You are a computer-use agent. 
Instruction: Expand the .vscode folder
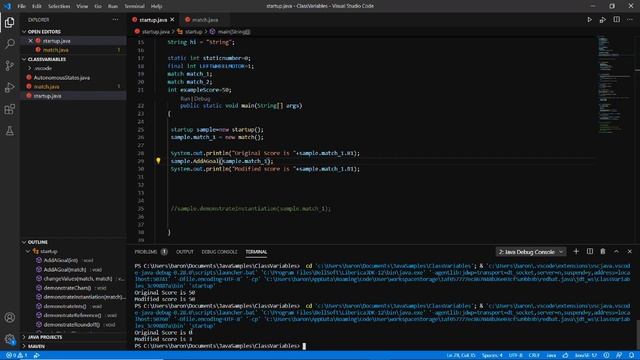pos(29,68)
